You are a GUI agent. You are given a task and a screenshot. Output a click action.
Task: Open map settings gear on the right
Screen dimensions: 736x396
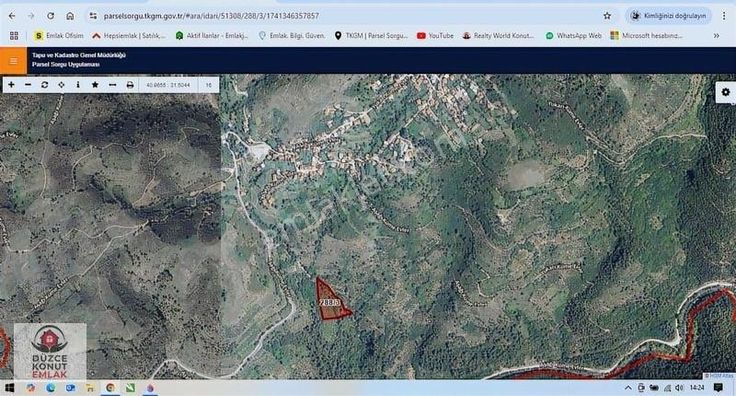click(x=725, y=92)
